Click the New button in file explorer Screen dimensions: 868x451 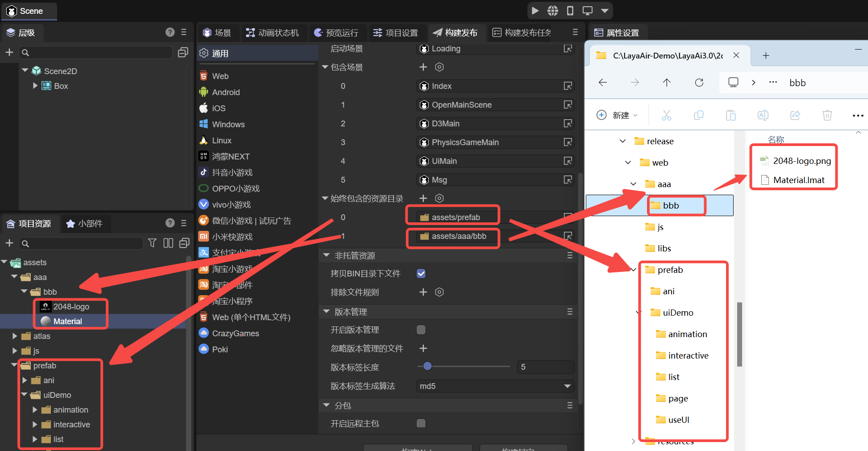(617, 115)
